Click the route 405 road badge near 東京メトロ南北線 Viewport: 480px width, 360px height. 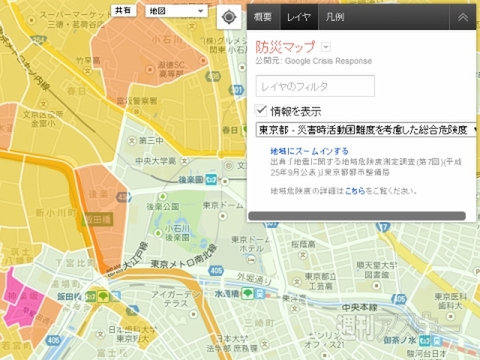tap(216, 270)
